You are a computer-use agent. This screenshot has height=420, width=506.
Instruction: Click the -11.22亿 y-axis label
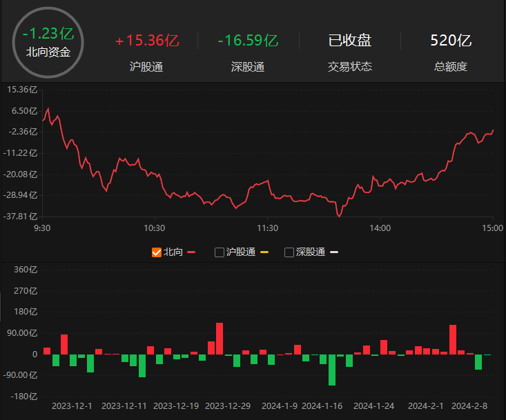(20, 153)
